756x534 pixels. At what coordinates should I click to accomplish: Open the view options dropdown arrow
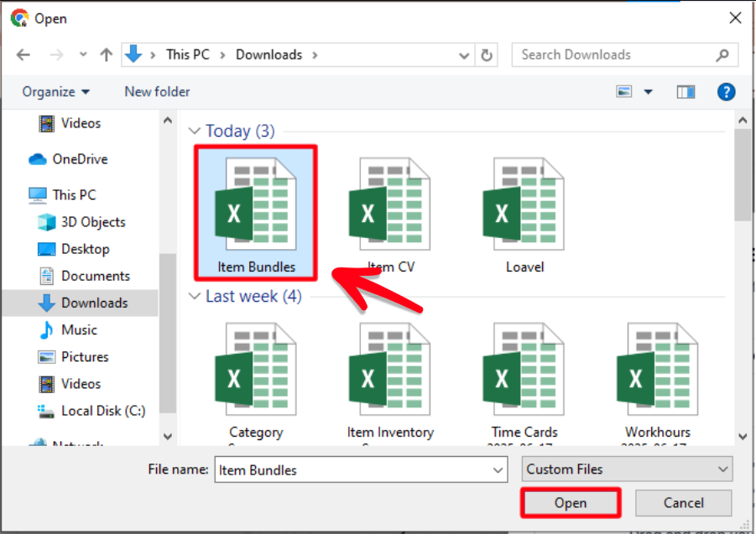point(648,91)
